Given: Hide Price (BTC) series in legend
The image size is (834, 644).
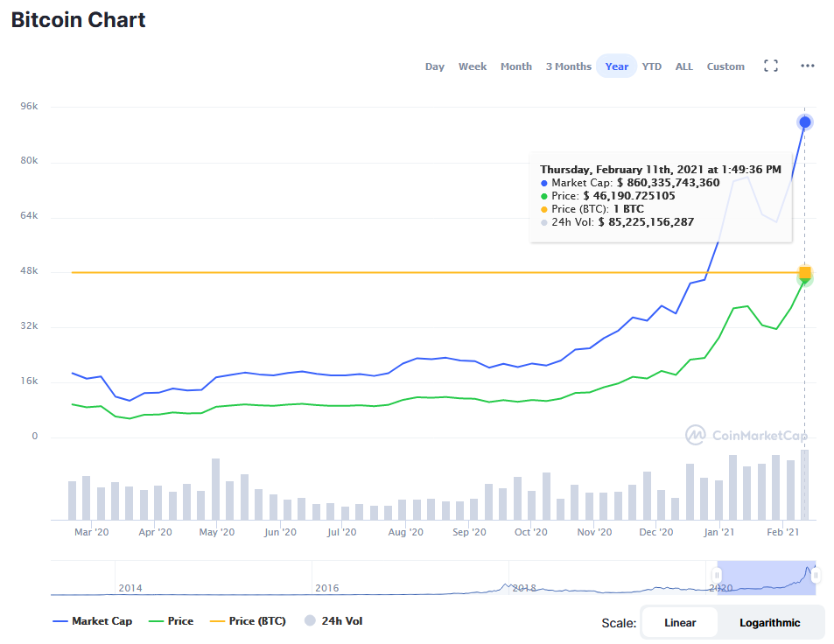Looking at the screenshot, I should click(247, 621).
